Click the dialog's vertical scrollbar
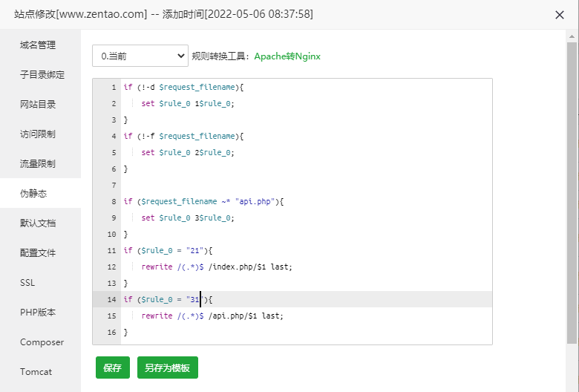This screenshot has height=392, width=579. coord(572,186)
